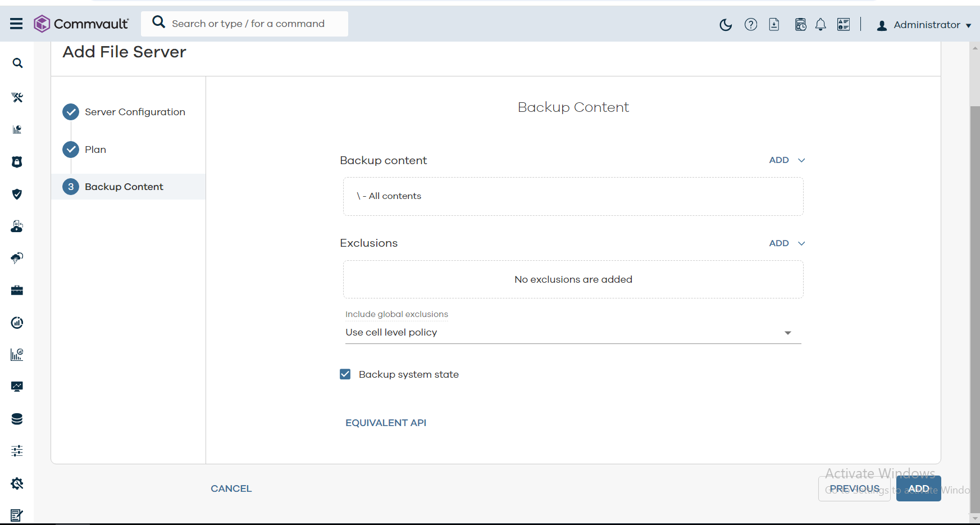This screenshot has height=525, width=980.
Task: Click the PREVIOUS button
Action: pos(854,488)
